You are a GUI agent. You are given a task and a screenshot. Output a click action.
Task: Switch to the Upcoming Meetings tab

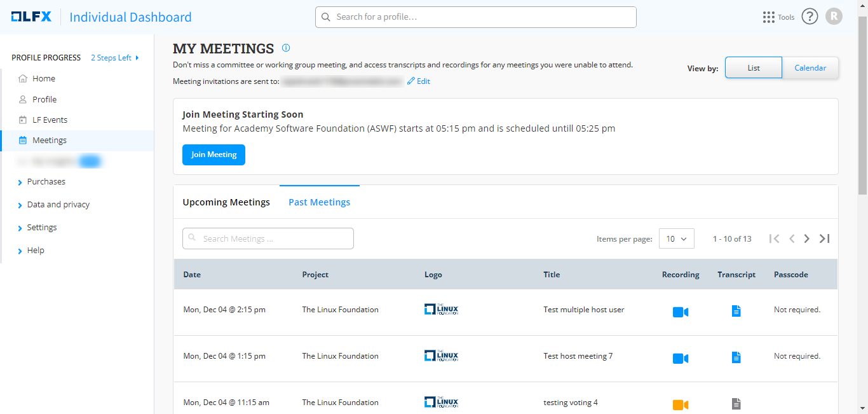[226, 202]
